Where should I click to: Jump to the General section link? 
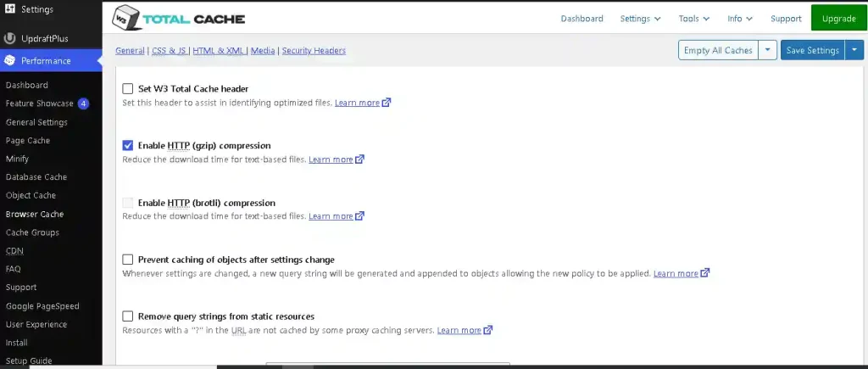tap(130, 50)
